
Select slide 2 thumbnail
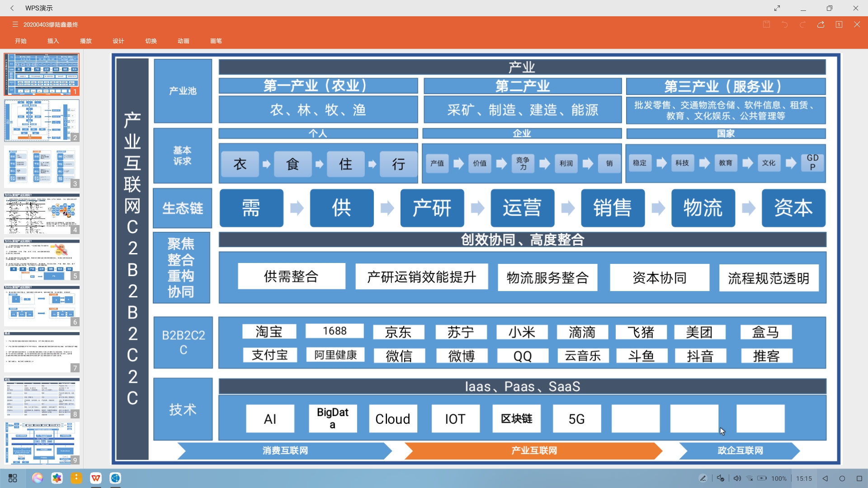[x=42, y=121]
